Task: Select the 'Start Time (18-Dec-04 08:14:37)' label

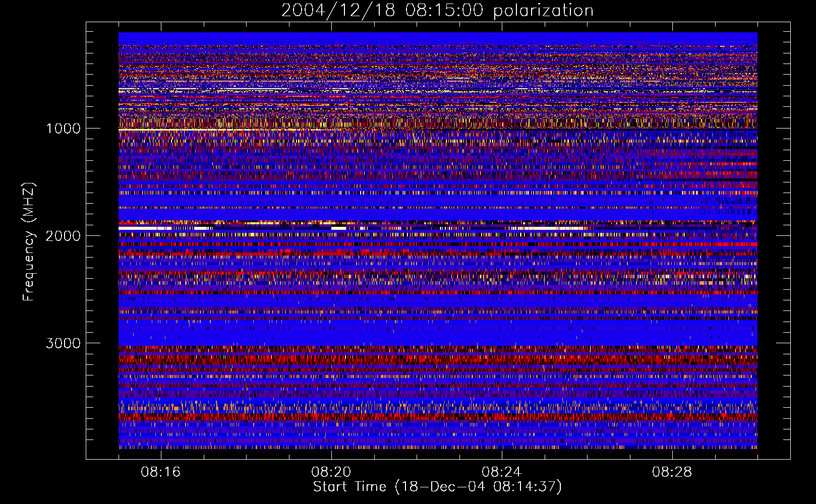Action: tap(437, 487)
